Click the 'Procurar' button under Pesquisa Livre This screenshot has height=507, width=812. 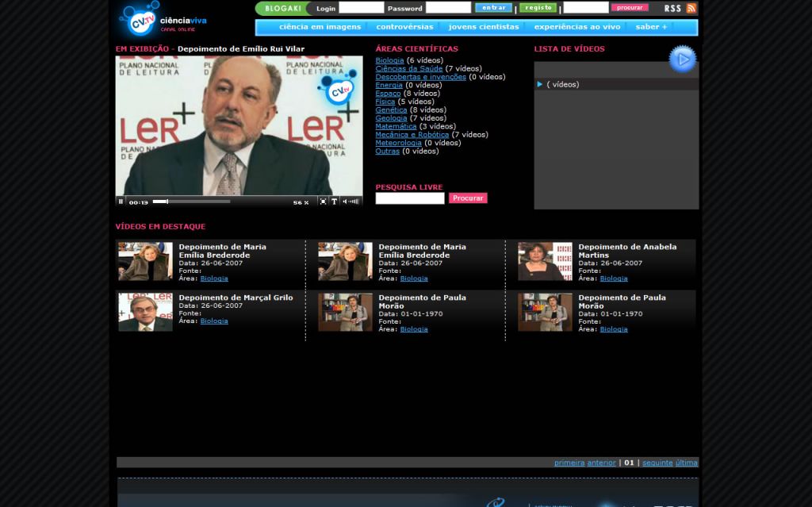[x=468, y=198]
